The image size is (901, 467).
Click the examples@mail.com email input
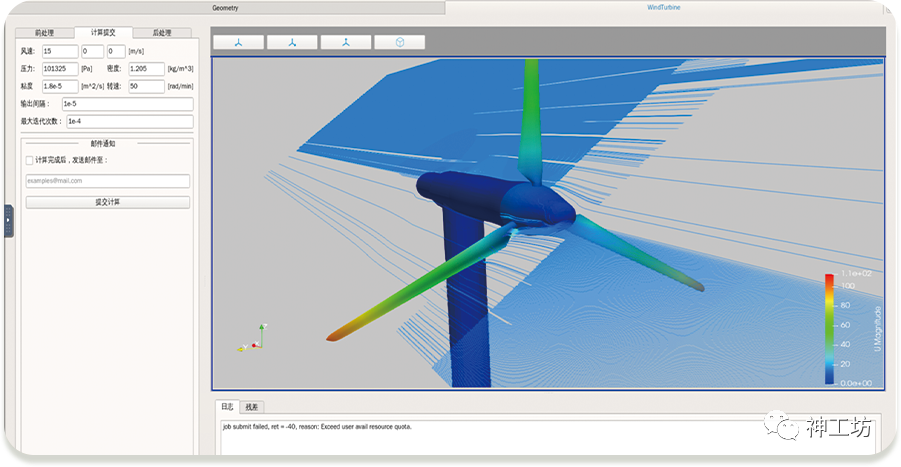point(107,181)
